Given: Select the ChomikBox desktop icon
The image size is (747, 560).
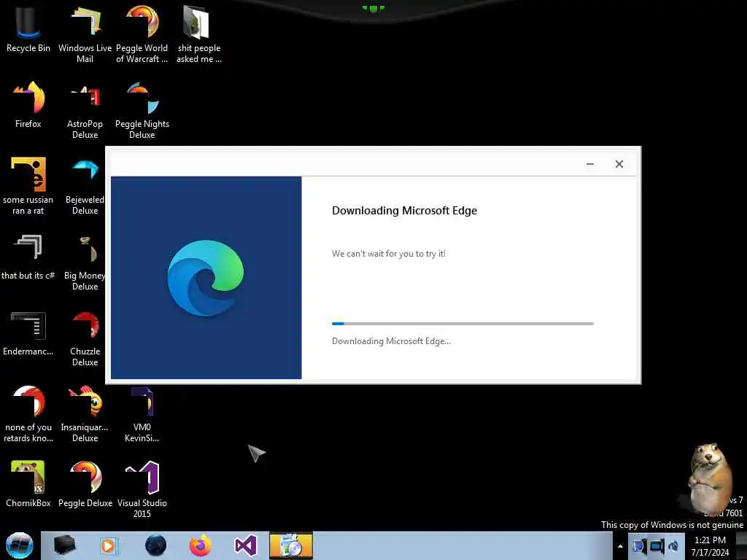Looking at the screenshot, I should click(28, 483).
